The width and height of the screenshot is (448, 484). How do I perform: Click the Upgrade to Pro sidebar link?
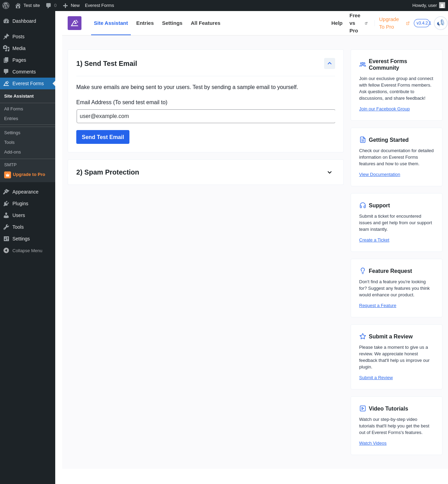[29, 175]
